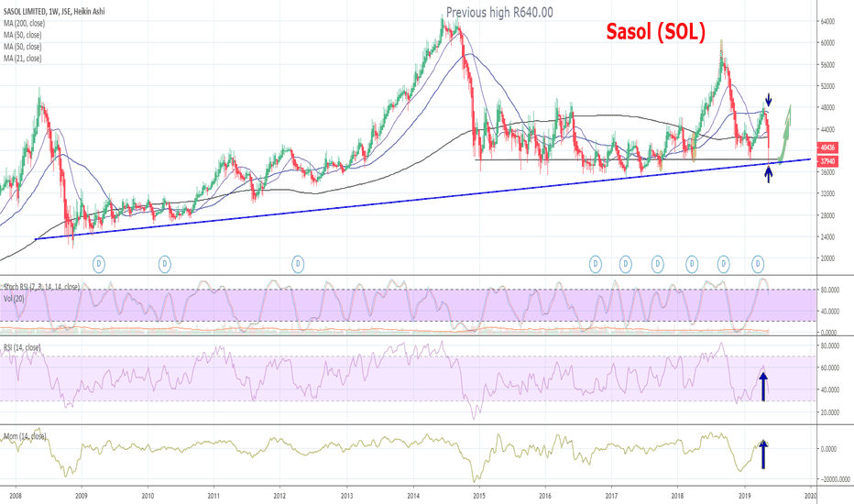The height and width of the screenshot is (504, 854).
Task: Click the Vol (20) indicator label
Action: tap(14, 299)
